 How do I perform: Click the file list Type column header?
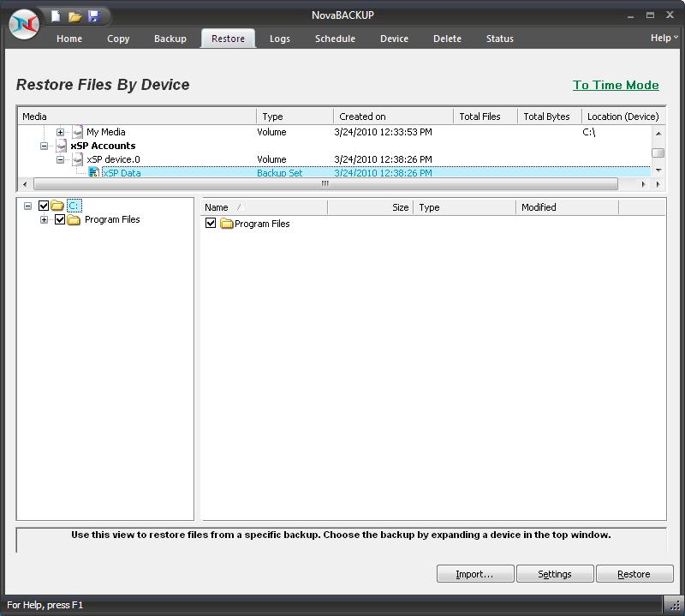click(x=464, y=207)
